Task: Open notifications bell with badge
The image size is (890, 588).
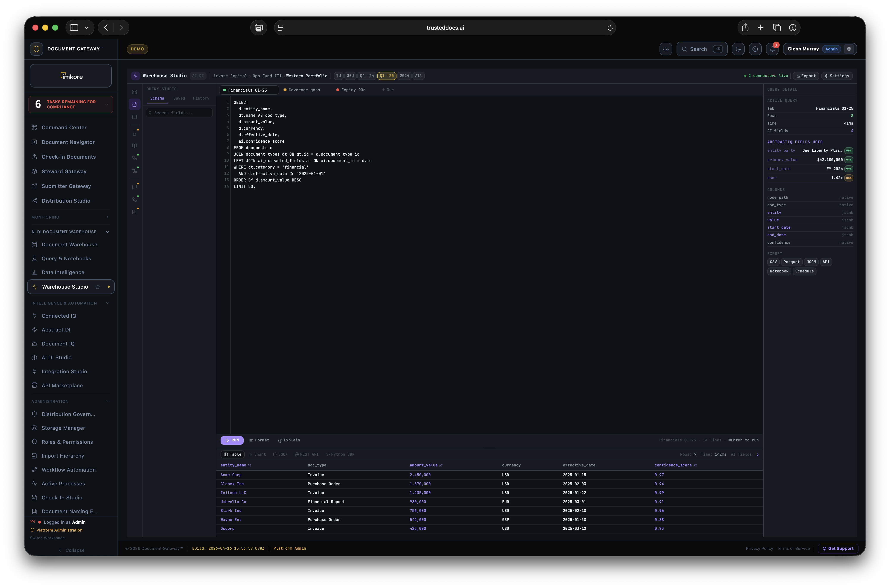Action: (772, 49)
